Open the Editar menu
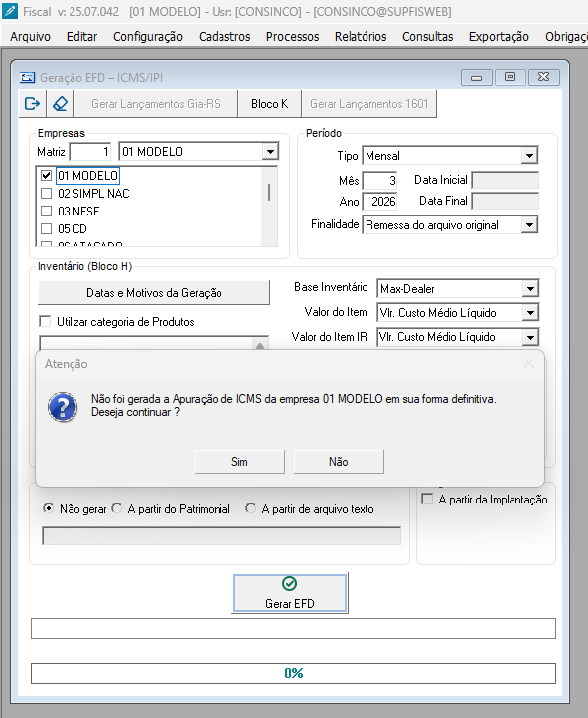The width and height of the screenshot is (588, 718). pyautogui.click(x=81, y=36)
